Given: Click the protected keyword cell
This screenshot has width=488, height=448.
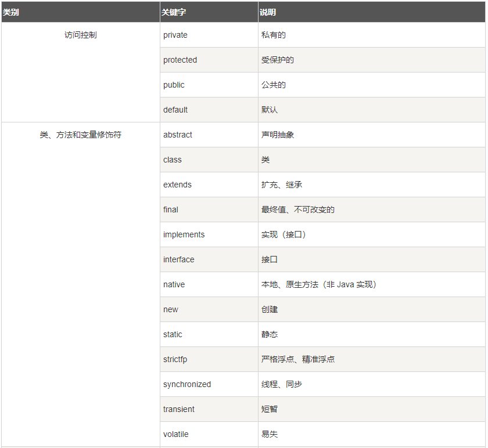Looking at the screenshot, I should [x=209, y=60].
